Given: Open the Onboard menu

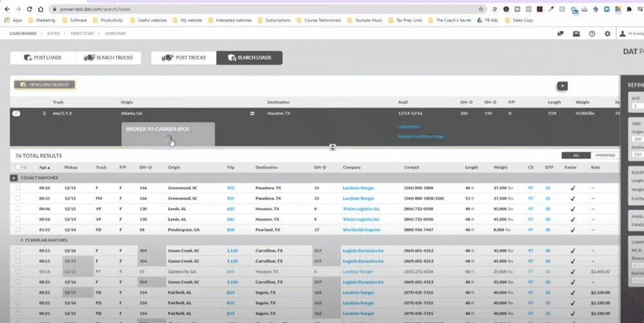Looking at the screenshot, I should (x=115, y=33).
